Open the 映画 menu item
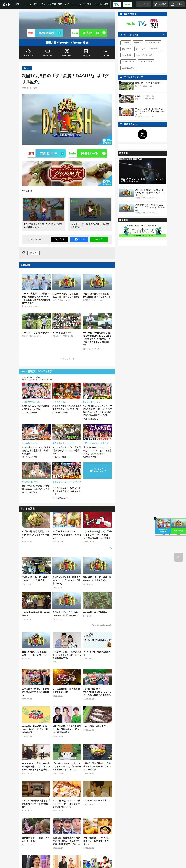186x868 pixels. (60, 4)
